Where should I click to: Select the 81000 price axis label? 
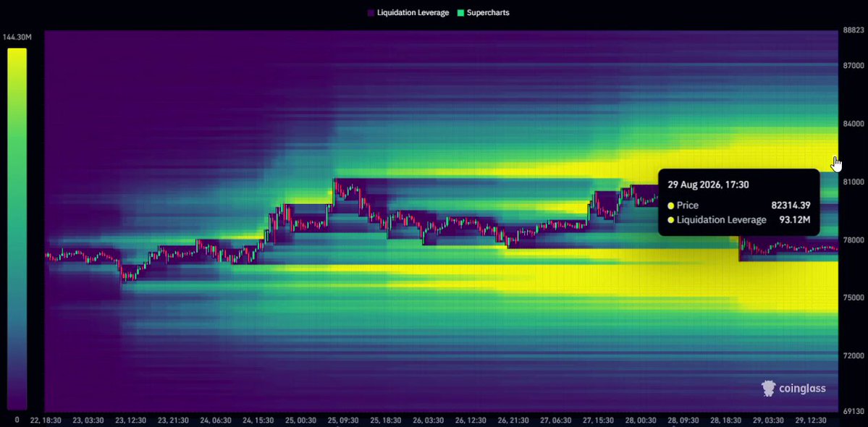click(853, 182)
